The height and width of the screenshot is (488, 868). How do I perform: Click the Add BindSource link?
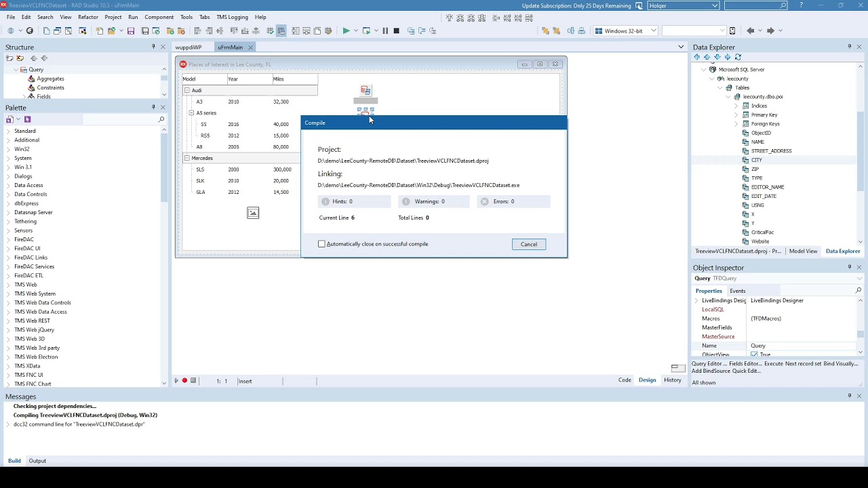click(x=711, y=371)
